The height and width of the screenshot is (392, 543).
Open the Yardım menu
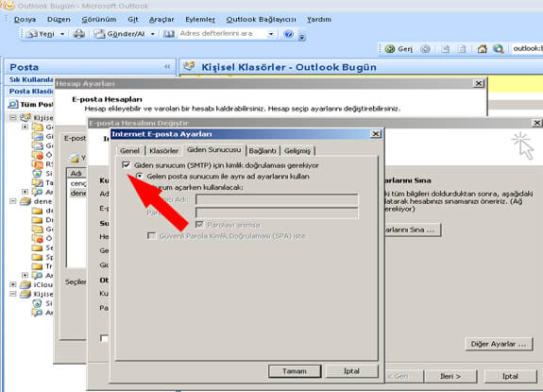tap(319, 20)
